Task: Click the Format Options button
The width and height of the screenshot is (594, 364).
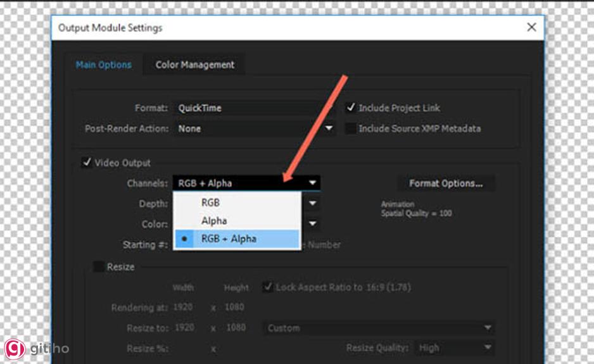Action: click(x=446, y=184)
